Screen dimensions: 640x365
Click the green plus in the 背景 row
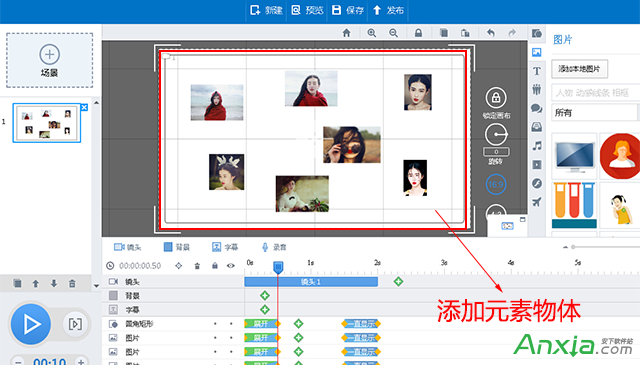264,296
